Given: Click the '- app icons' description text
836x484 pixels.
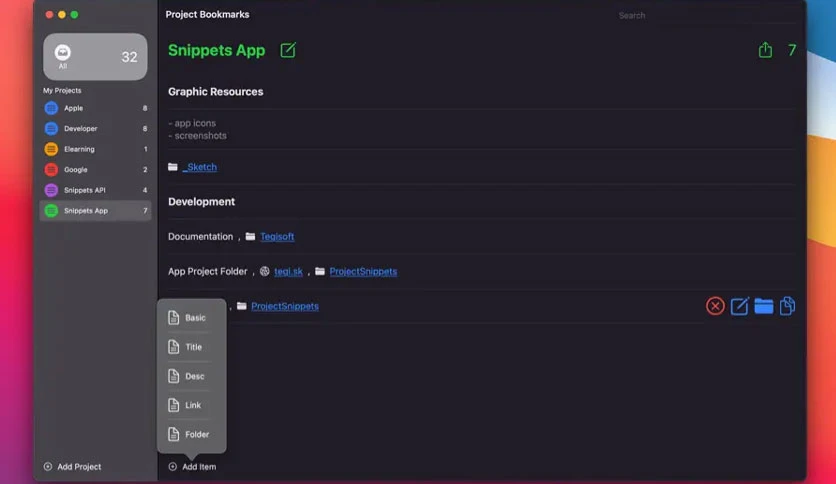Looking at the screenshot, I should (x=192, y=123).
